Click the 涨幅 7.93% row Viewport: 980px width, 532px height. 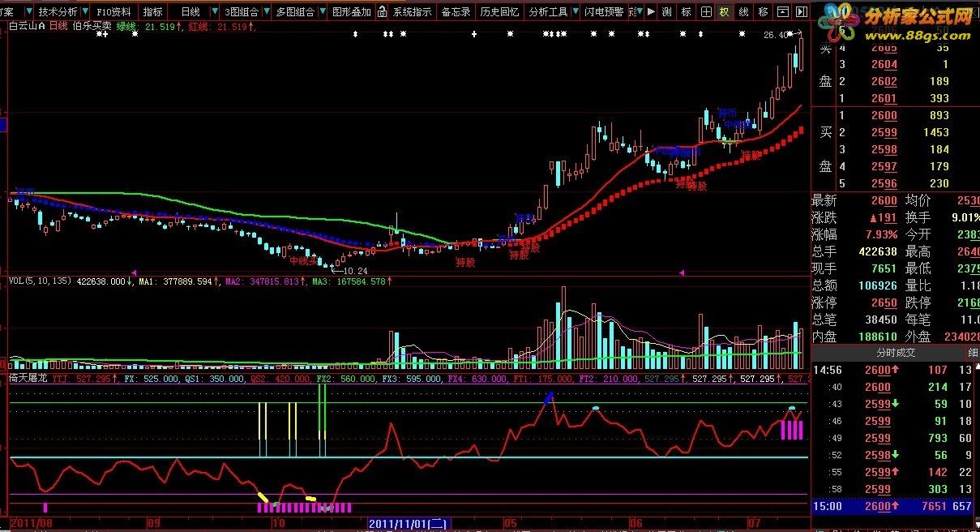(854, 234)
